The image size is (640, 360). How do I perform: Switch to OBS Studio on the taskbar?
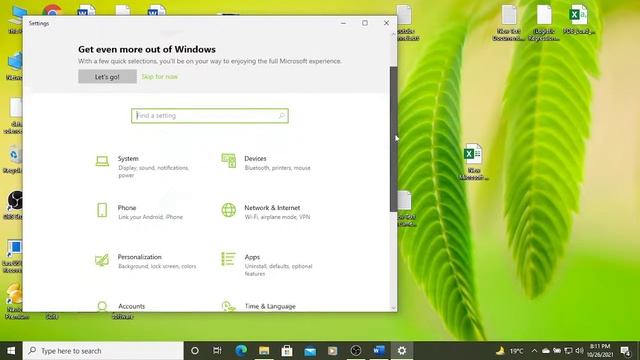coord(356,351)
